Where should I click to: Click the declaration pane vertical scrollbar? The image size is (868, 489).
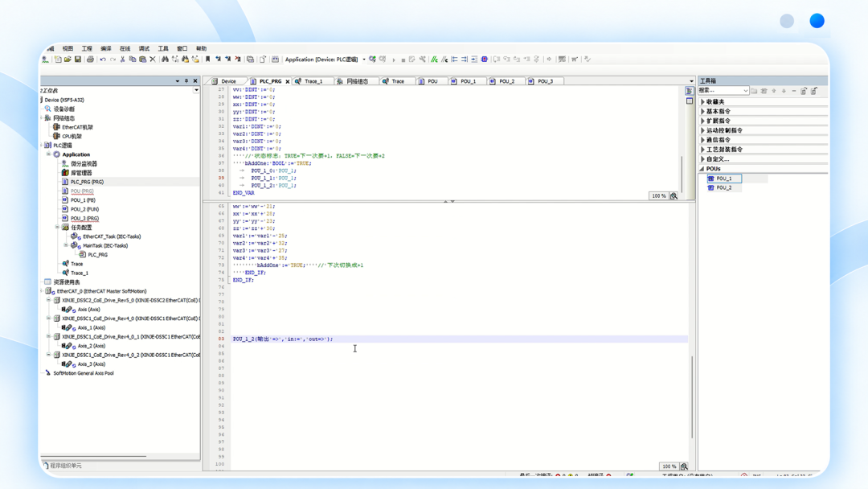pos(682,174)
